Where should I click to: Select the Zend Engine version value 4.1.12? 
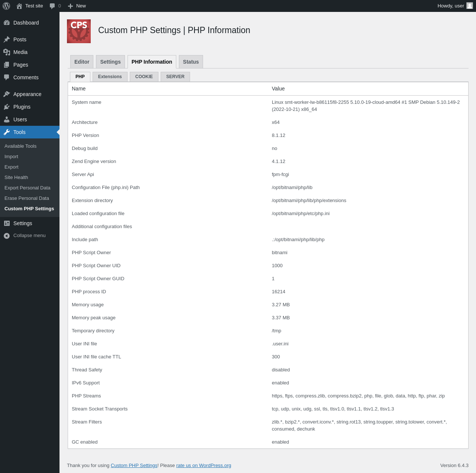279,162
